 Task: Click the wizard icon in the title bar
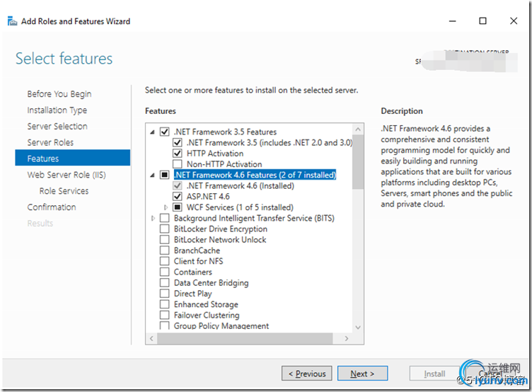pos(12,21)
